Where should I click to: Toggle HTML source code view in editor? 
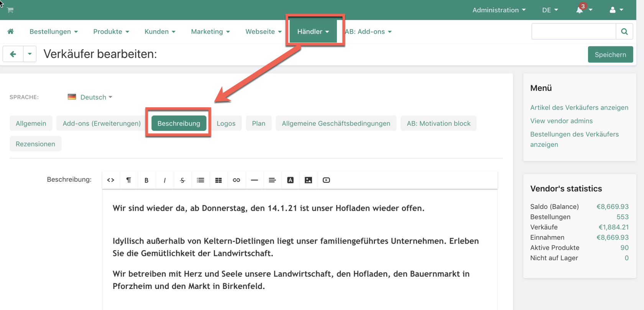coord(111,180)
